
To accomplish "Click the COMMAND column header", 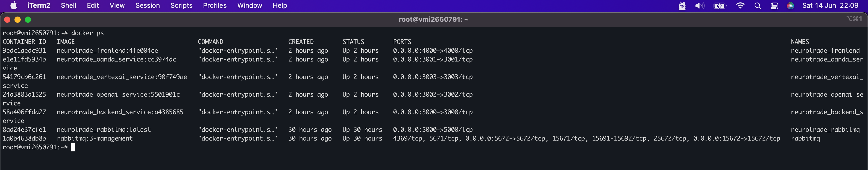I will (x=211, y=42).
